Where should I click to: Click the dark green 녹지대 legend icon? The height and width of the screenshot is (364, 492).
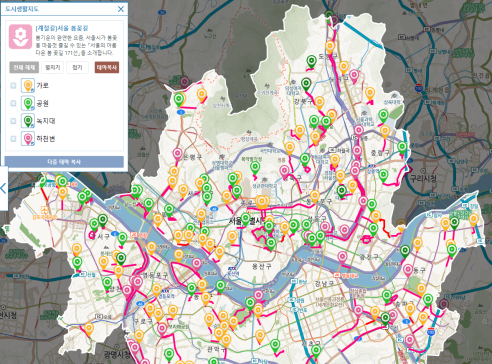28,121
